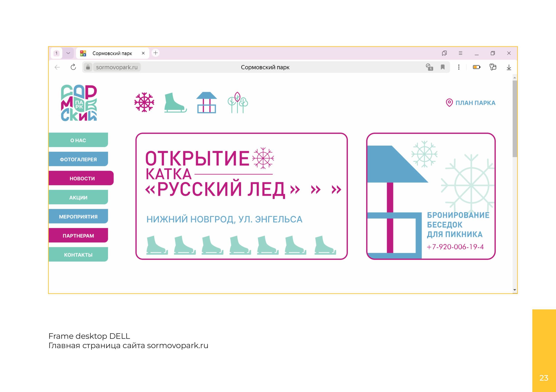Go to the ФОТОГАЛЕРЕЯ section
This screenshot has height=392, width=556.
[x=78, y=159]
